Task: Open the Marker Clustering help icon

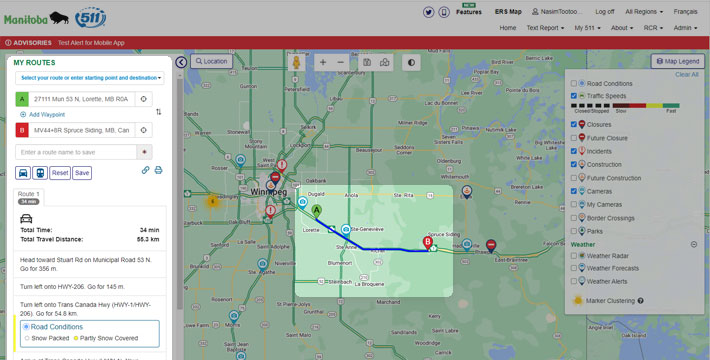Action: click(641, 301)
